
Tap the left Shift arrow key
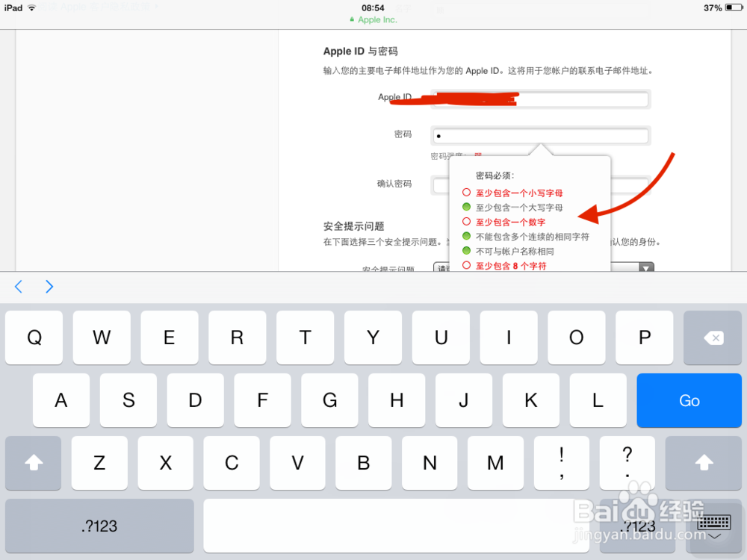34,462
